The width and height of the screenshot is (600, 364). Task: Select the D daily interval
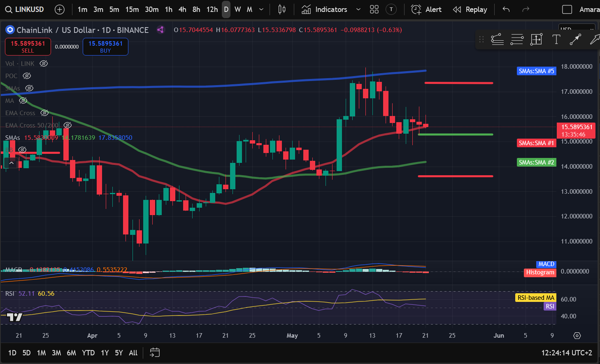coord(226,9)
